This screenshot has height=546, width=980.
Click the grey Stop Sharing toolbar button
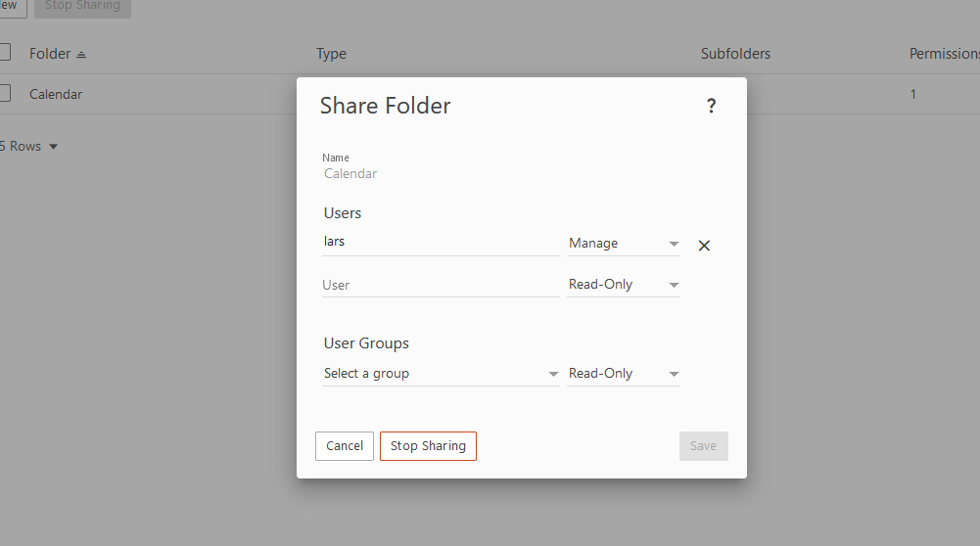coord(82,6)
